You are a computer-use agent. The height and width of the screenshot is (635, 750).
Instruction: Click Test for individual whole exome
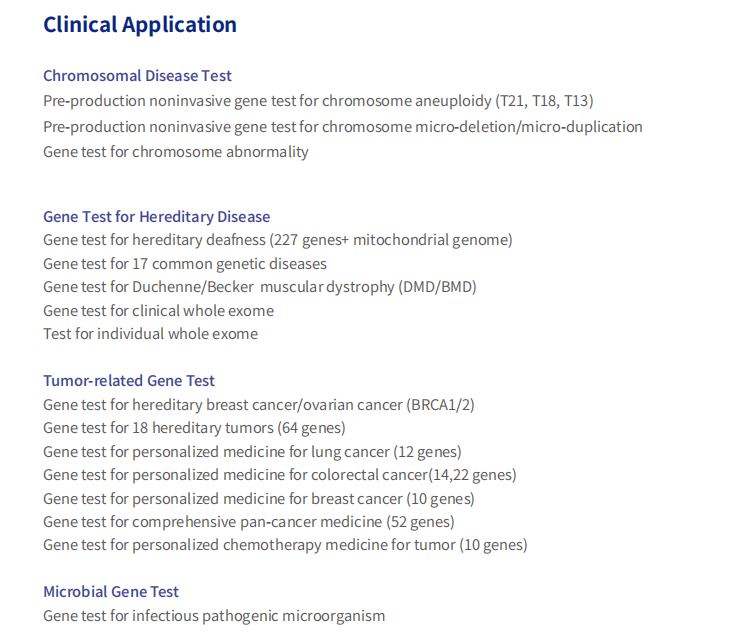click(150, 334)
